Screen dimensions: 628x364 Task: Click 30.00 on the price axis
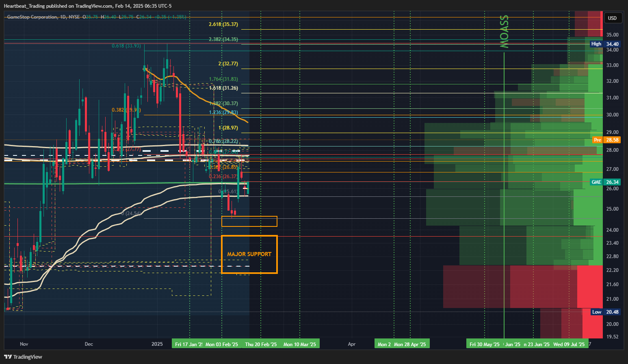coord(612,115)
